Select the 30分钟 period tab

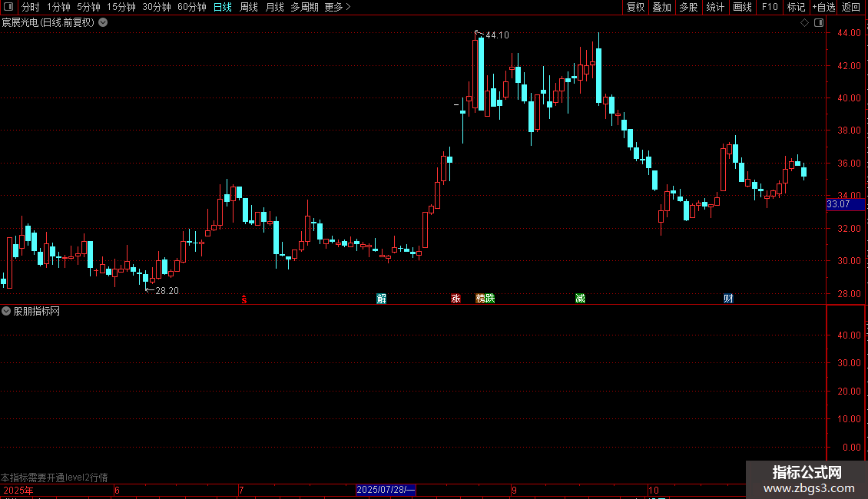[157, 7]
